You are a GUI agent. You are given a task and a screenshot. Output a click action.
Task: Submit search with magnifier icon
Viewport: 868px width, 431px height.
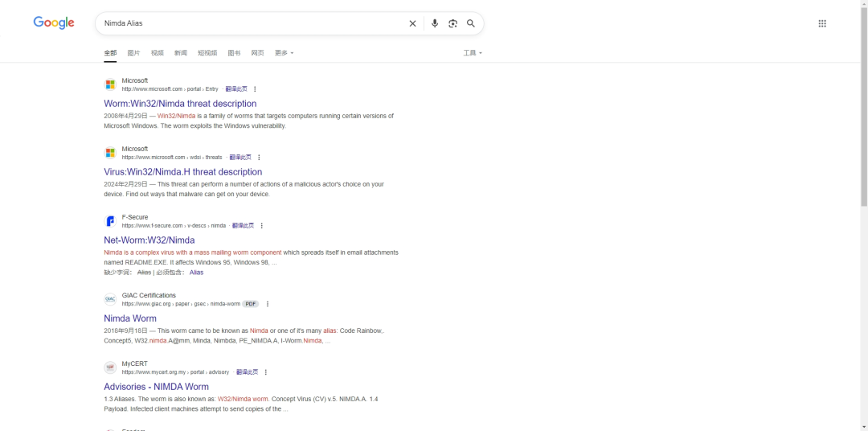point(470,23)
